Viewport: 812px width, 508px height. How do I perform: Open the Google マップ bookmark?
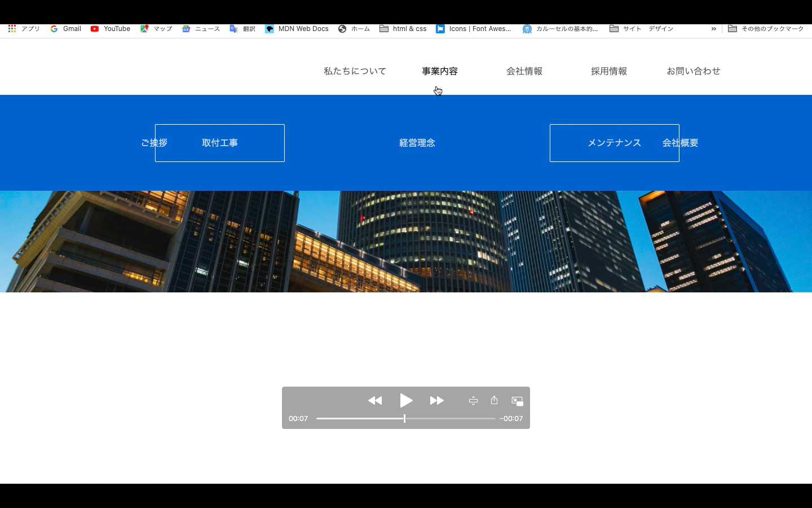pyautogui.click(x=156, y=29)
